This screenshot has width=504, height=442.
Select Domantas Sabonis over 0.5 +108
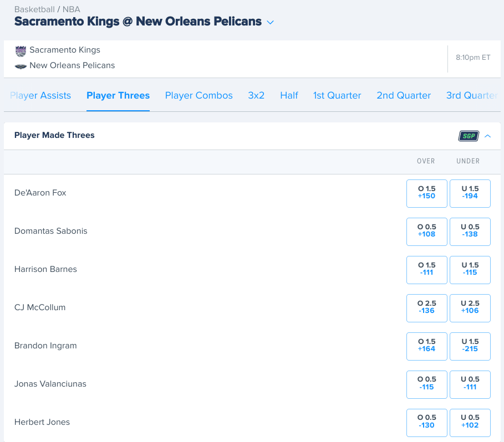click(x=427, y=232)
